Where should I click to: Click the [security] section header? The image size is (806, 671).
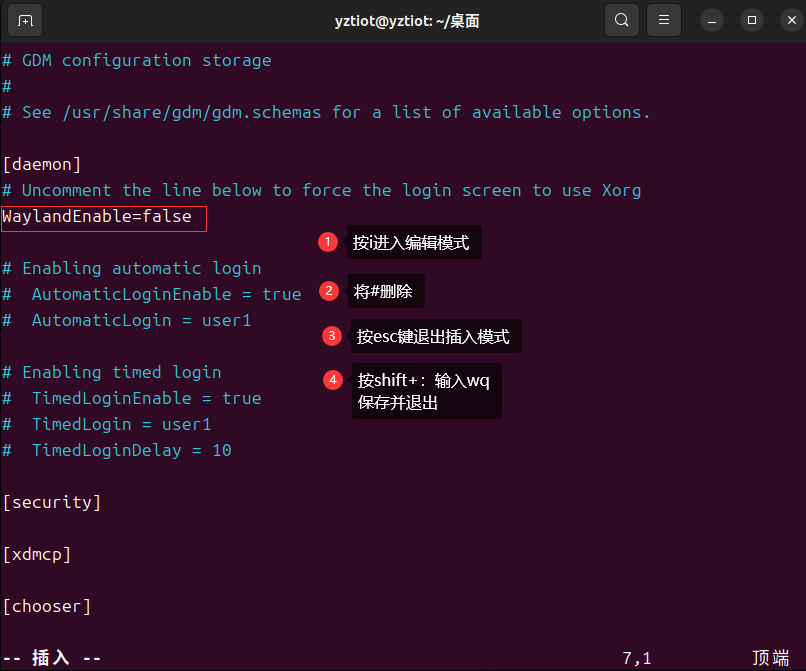coord(51,502)
